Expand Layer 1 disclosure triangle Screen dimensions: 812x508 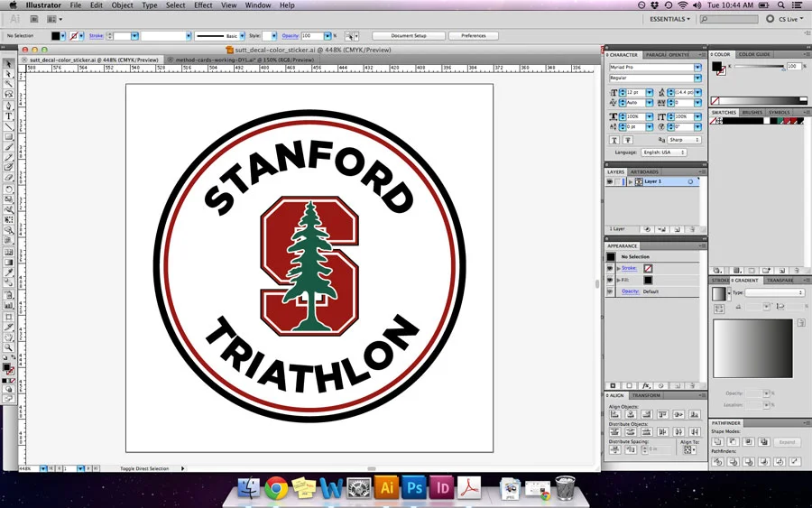[x=631, y=181]
